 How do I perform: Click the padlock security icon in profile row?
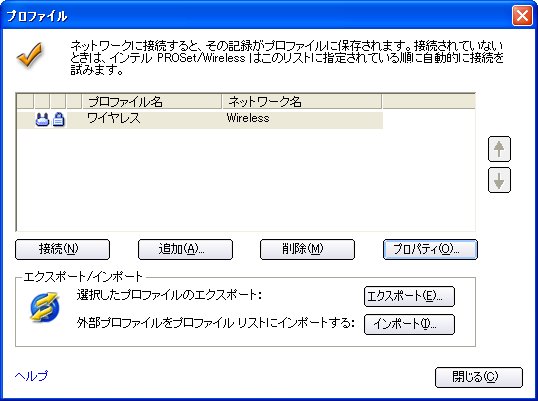click(x=59, y=120)
